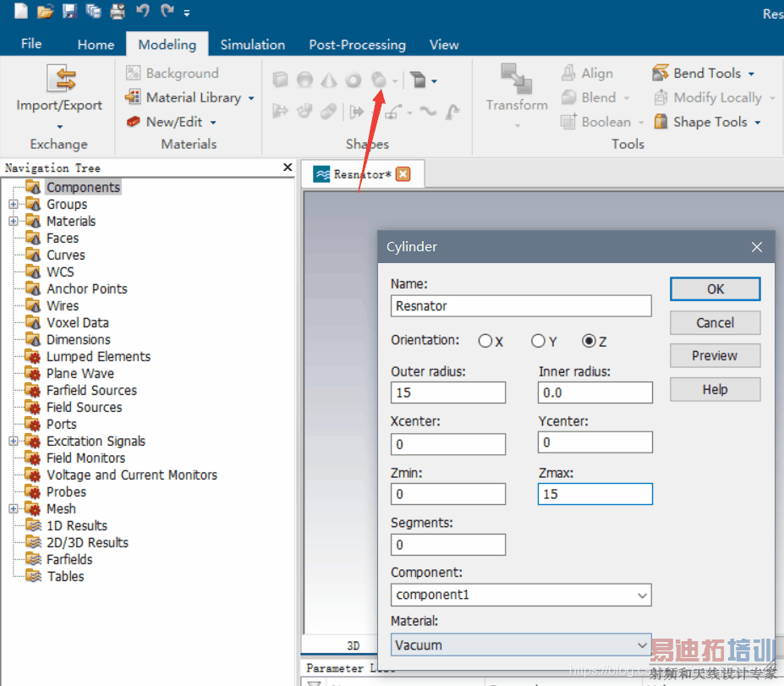This screenshot has height=686, width=784.
Task: Select Components in navigation tree
Action: pos(83,188)
